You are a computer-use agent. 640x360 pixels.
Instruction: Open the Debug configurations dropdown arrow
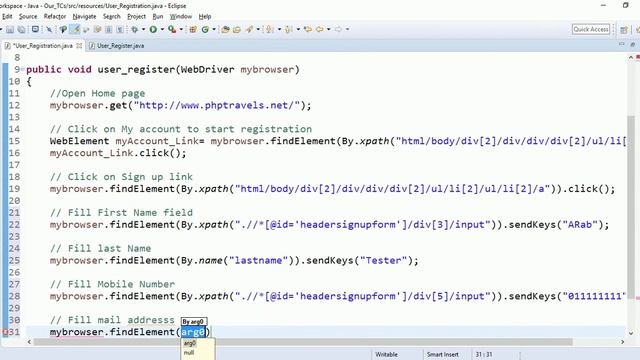pos(143,29)
